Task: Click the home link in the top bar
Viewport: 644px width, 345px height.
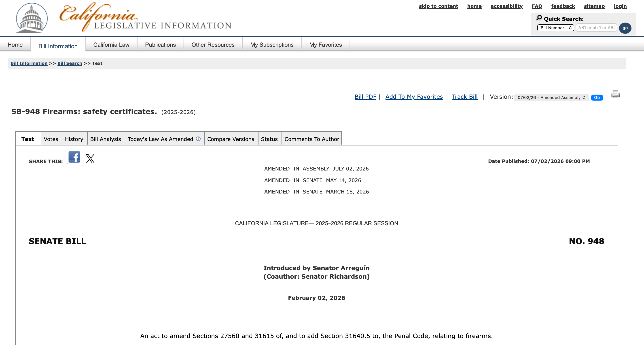Action: pyautogui.click(x=474, y=6)
